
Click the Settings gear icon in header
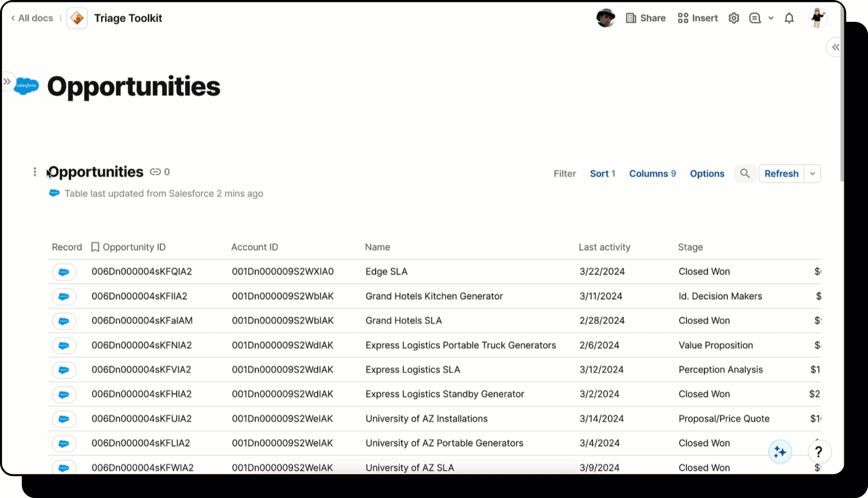(x=734, y=18)
